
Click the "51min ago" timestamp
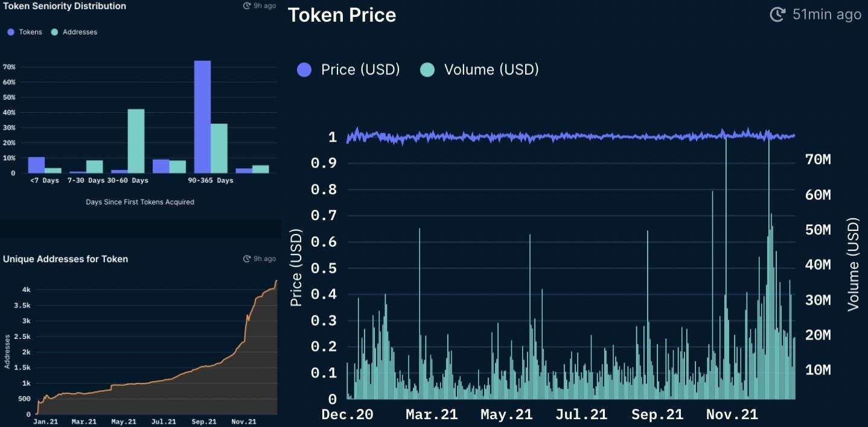[x=826, y=14]
